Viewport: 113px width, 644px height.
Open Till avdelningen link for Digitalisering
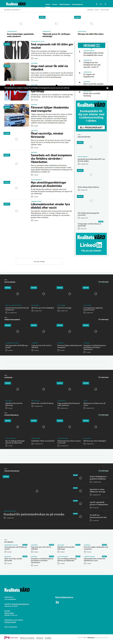[x=103, y=282]
